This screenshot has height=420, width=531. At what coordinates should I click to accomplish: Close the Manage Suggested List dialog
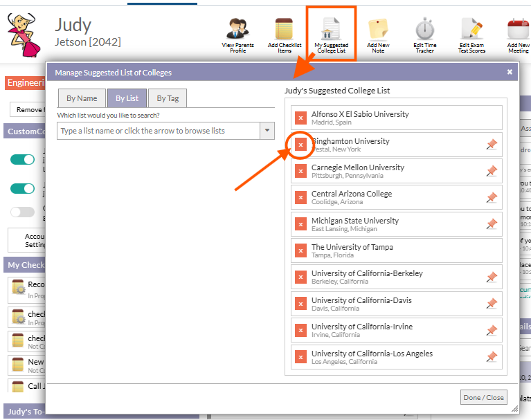[x=510, y=72]
